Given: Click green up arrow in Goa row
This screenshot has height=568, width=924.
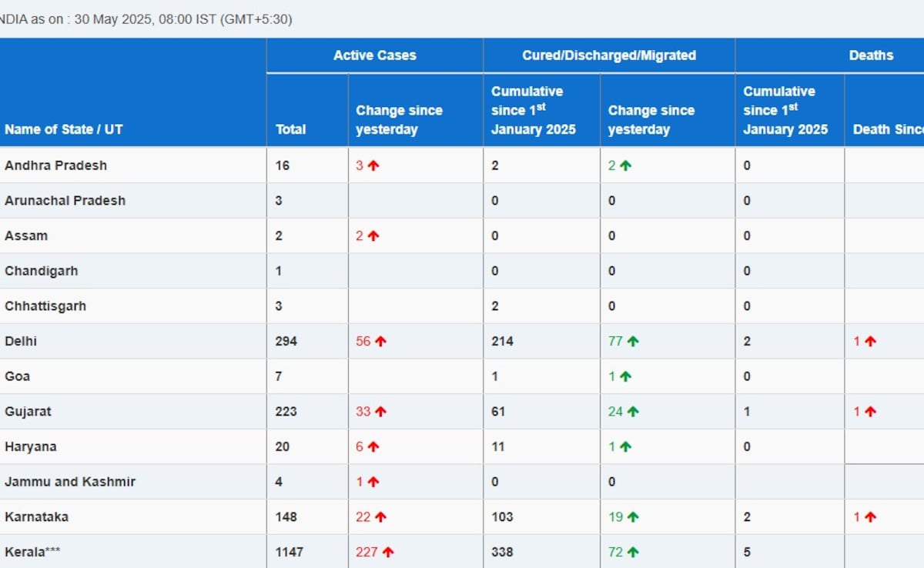Looking at the screenshot, I should pyautogui.click(x=625, y=377).
